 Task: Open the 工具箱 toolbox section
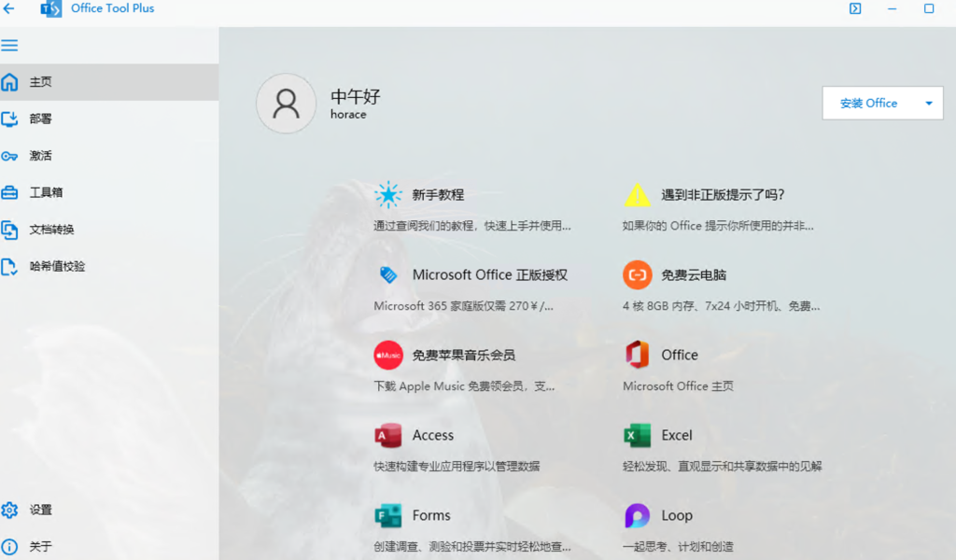tap(46, 192)
